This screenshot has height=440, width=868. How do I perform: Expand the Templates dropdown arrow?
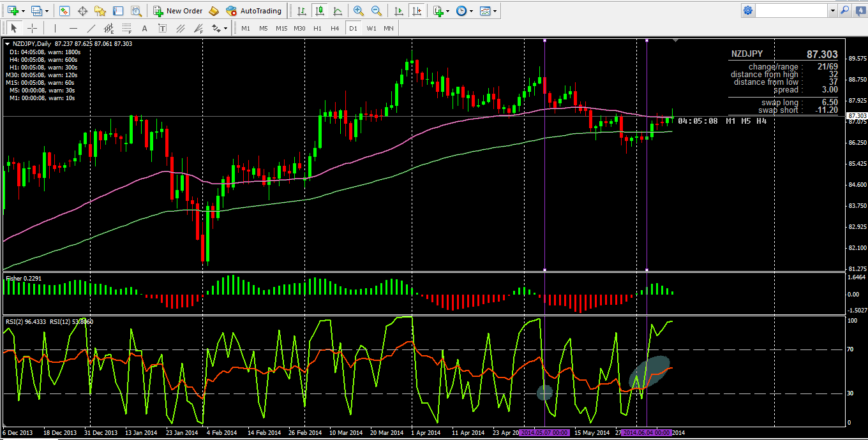[495, 11]
